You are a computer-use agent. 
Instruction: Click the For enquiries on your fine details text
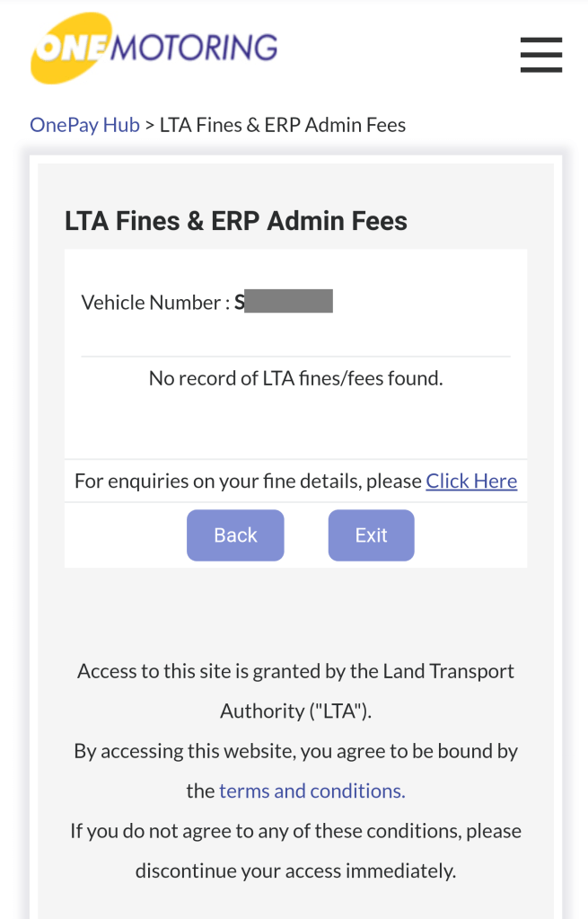247,481
